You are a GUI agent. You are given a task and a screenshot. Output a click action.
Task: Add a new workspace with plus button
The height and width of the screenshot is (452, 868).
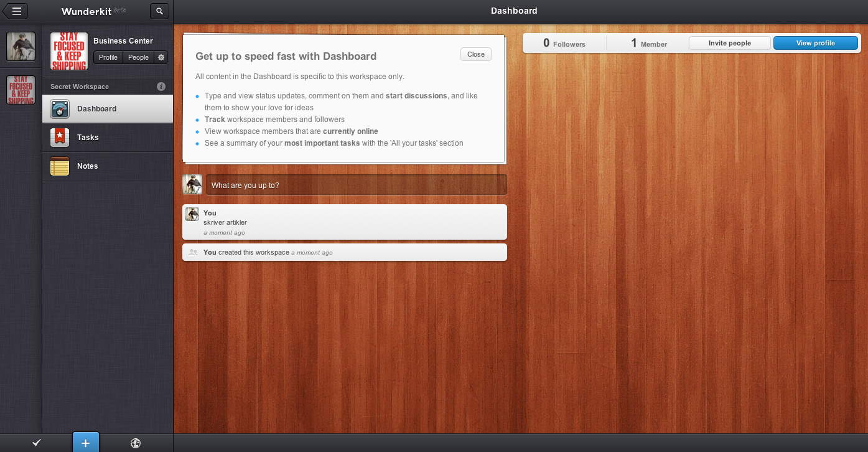(86, 442)
